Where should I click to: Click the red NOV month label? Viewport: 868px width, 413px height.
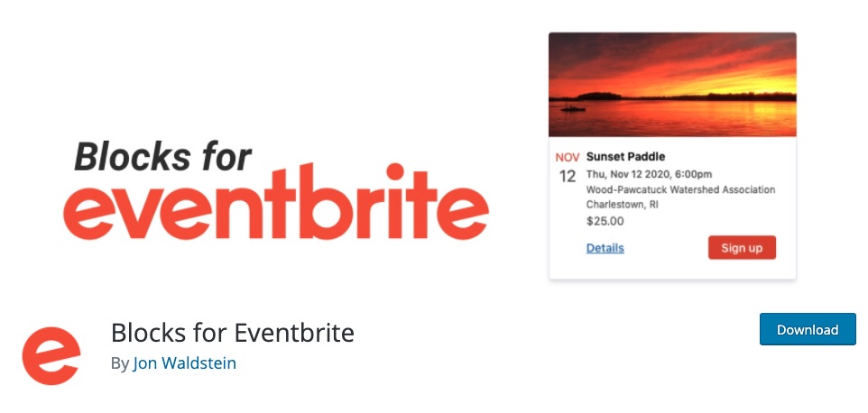(x=568, y=157)
